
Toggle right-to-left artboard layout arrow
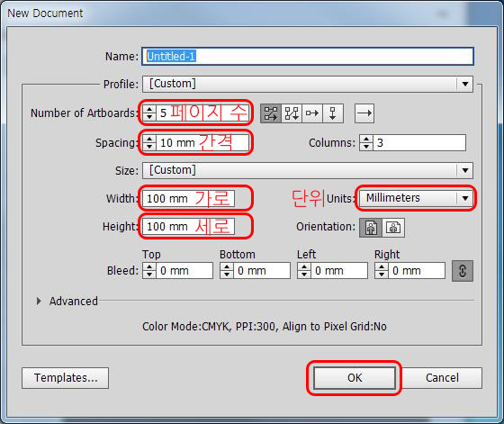click(x=364, y=113)
